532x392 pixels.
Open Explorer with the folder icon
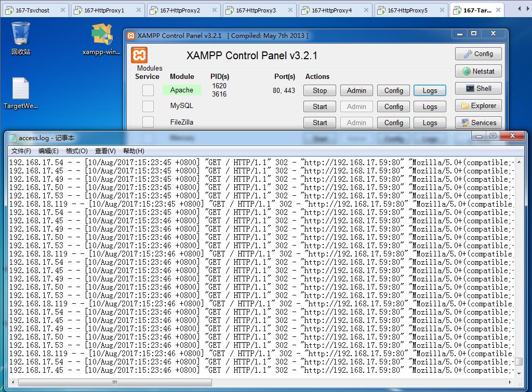click(x=478, y=105)
